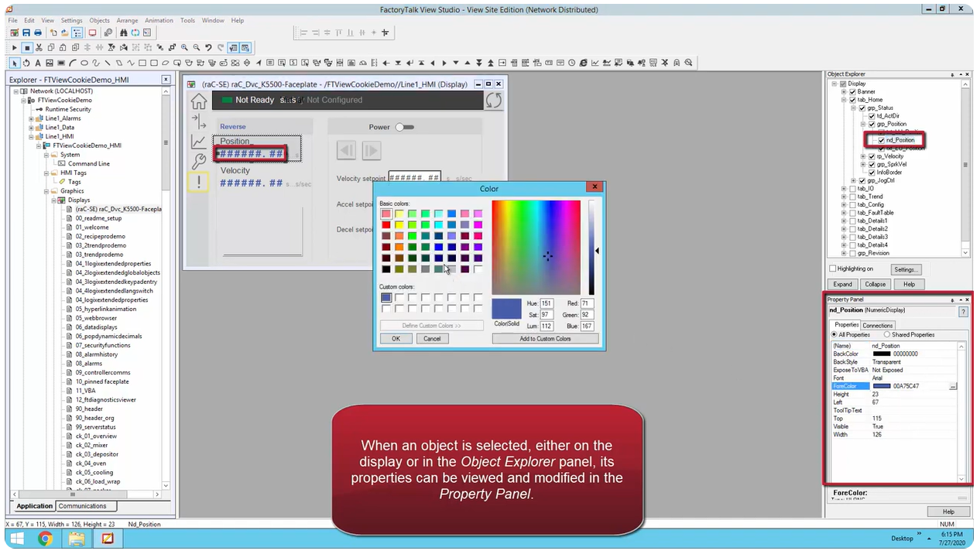Click the Find binoculars icon
Image resolution: width=980 pixels, height=554 pixels.
click(124, 32)
